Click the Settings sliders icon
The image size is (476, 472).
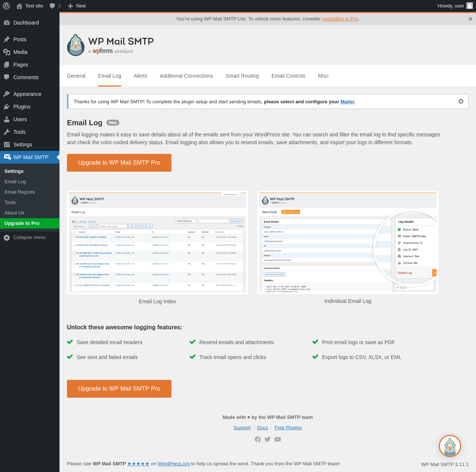click(x=7, y=145)
